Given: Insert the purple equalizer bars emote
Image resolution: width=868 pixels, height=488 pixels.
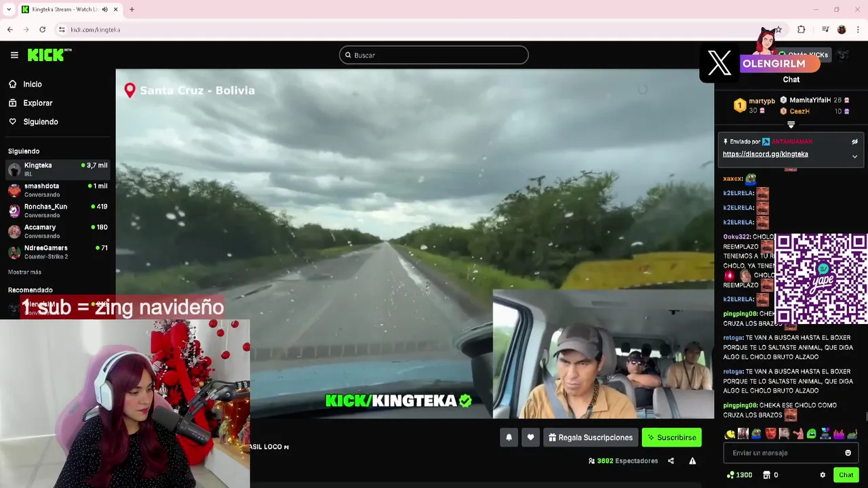Looking at the screenshot, I should coord(839,434).
